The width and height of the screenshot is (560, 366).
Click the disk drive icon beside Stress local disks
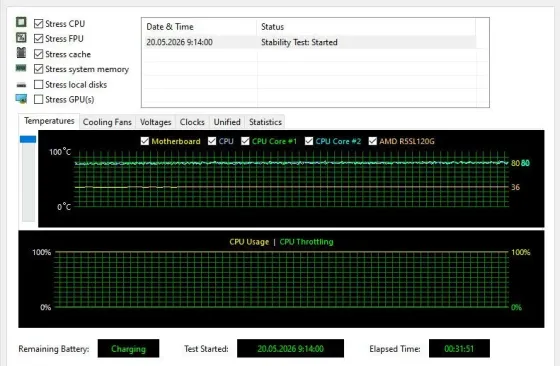coord(21,85)
